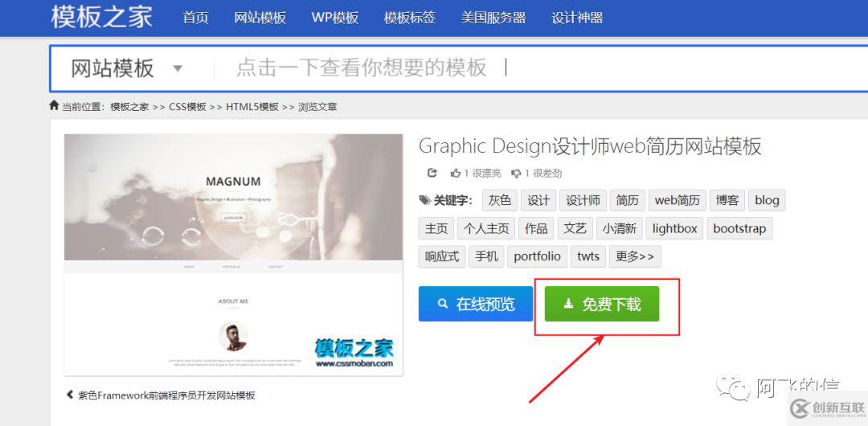Select 设计神器 in the top navigation
The image size is (868, 426).
coord(577,18)
